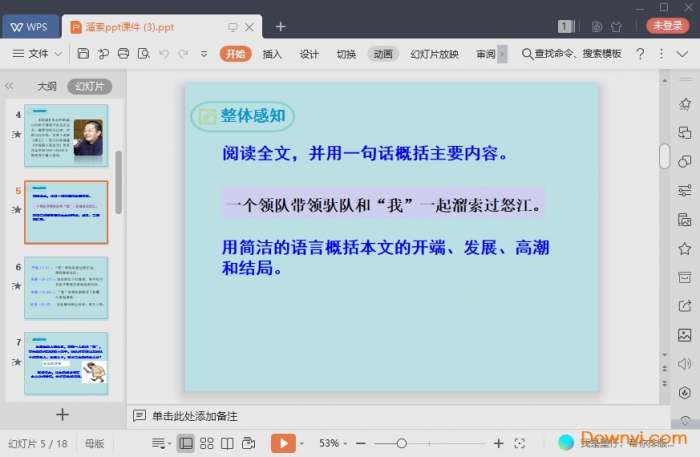Select slide 7 thumbnail
The width and height of the screenshot is (700, 457).
66,363
